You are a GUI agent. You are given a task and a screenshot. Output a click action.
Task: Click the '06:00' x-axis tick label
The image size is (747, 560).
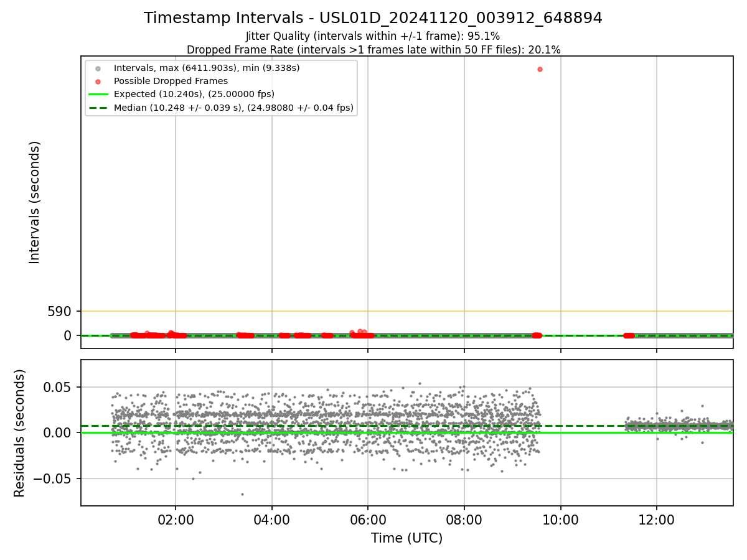tap(368, 520)
